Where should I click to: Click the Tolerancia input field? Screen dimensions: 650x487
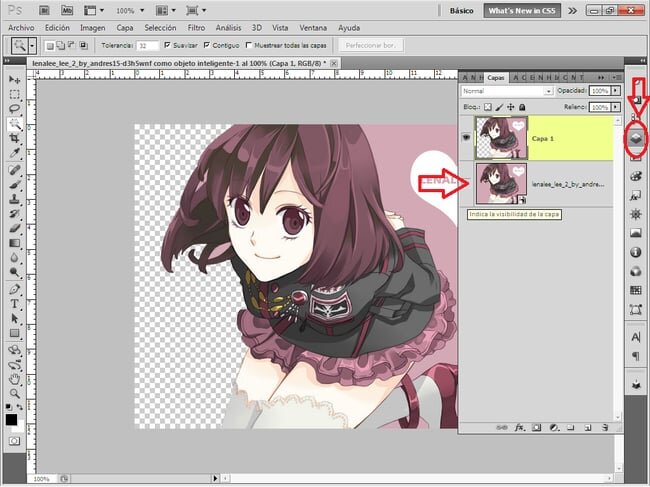(x=148, y=45)
